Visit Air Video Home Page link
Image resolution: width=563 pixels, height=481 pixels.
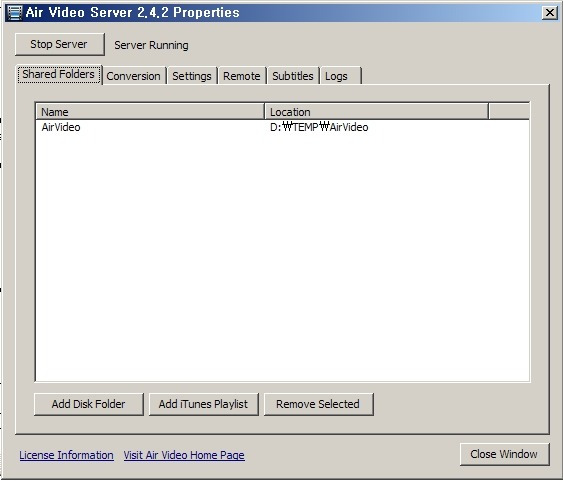pos(184,455)
